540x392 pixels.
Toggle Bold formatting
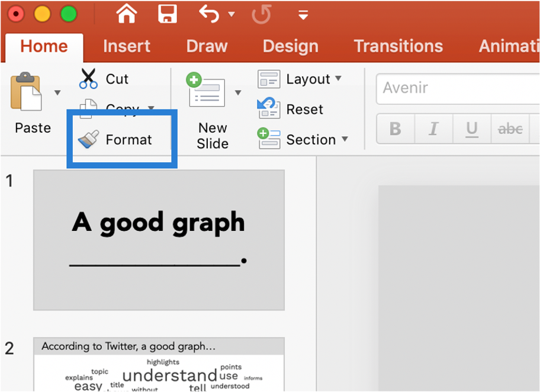[395, 128]
